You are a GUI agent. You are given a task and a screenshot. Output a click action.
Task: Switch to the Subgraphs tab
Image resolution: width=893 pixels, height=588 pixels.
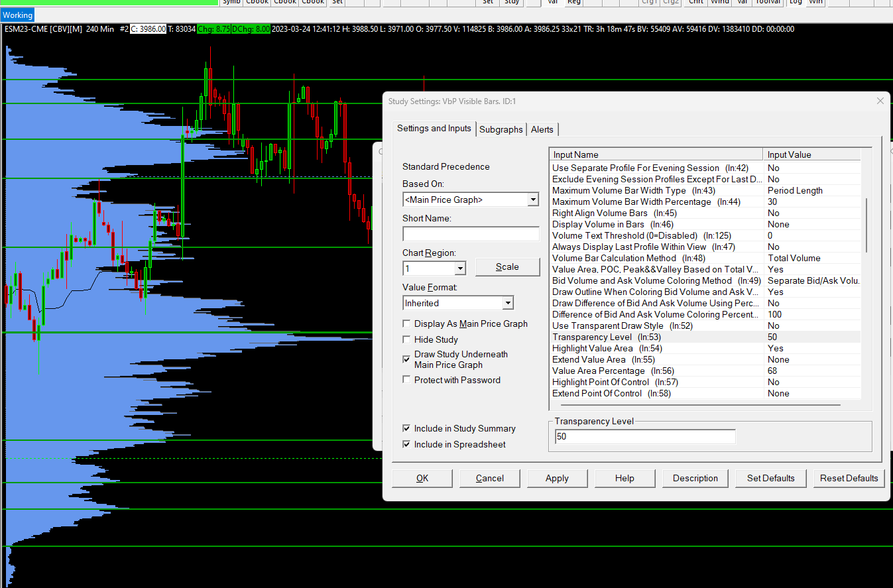click(x=501, y=129)
